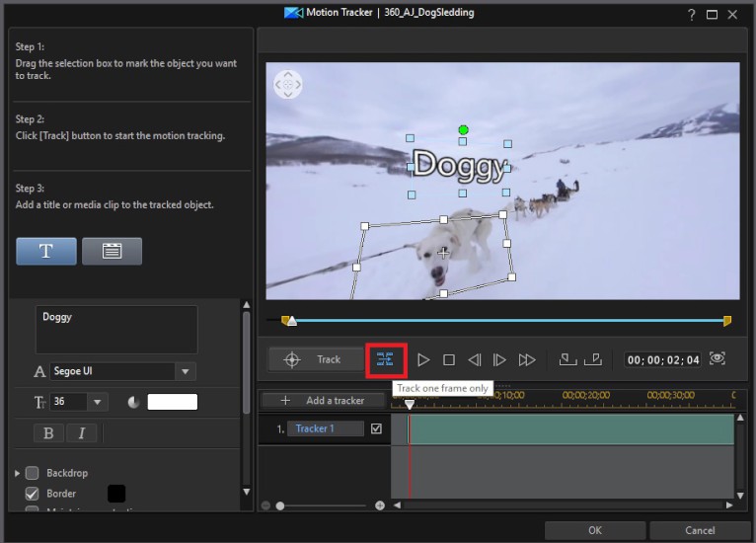Step to the previous frame

pyautogui.click(x=475, y=359)
